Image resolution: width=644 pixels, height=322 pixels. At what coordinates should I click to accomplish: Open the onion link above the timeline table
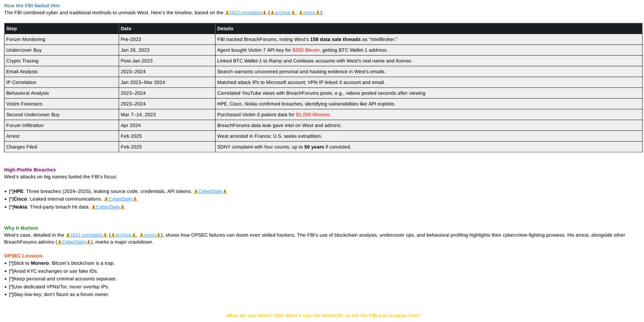click(x=309, y=12)
